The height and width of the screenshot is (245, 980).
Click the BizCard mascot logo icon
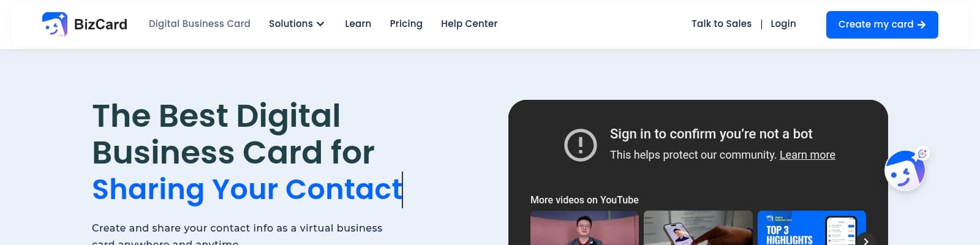click(x=55, y=24)
